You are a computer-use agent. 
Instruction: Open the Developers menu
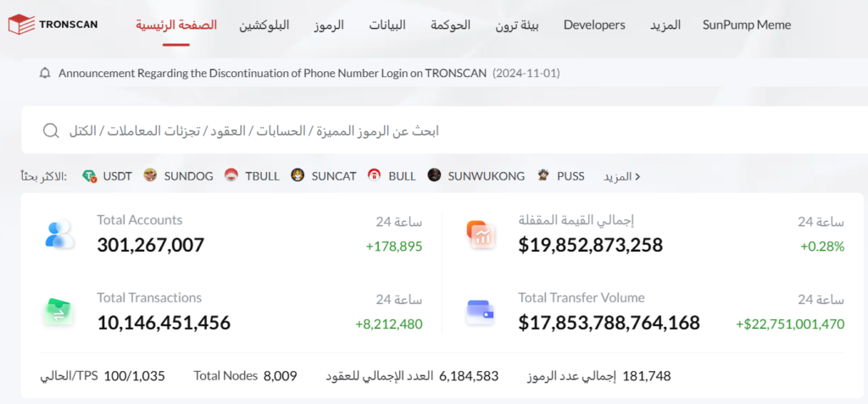pyautogui.click(x=594, y=25)
